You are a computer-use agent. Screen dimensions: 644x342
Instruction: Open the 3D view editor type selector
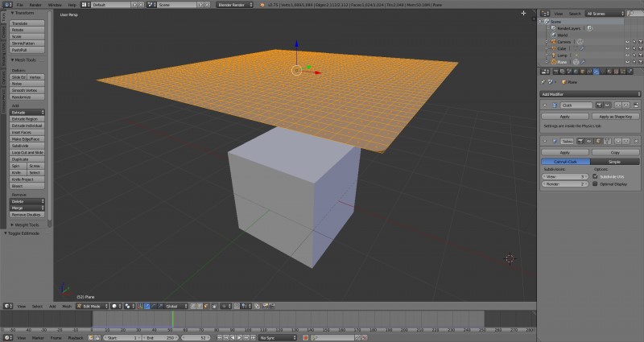[x=8, y=307]
